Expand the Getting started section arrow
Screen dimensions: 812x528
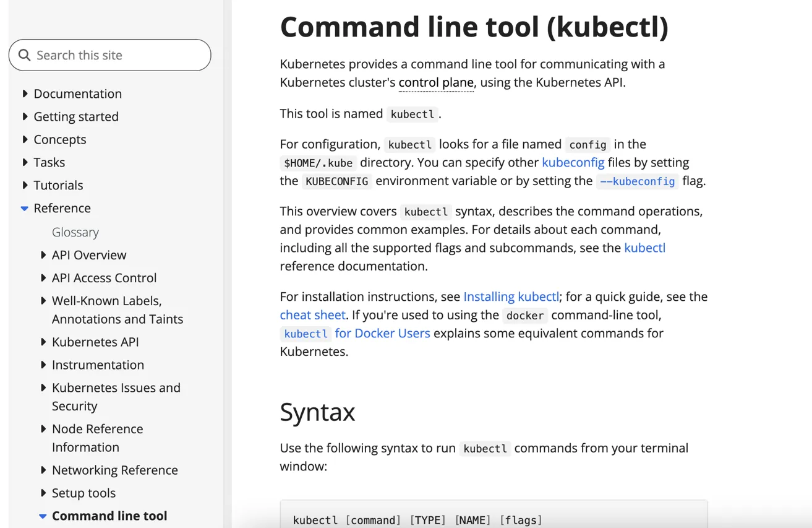click(x=25, y=116)
